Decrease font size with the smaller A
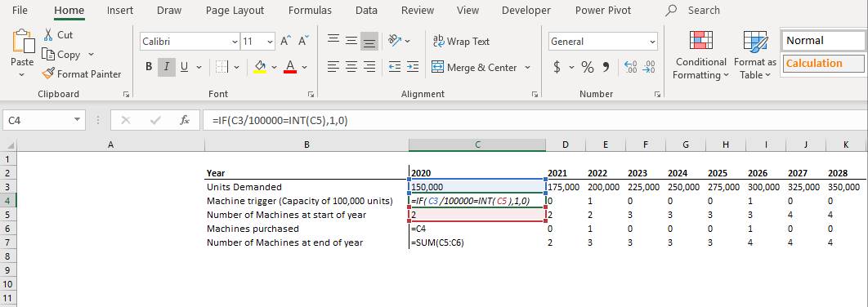The width and height of the screenshot is (868, 307). point(303,41)
